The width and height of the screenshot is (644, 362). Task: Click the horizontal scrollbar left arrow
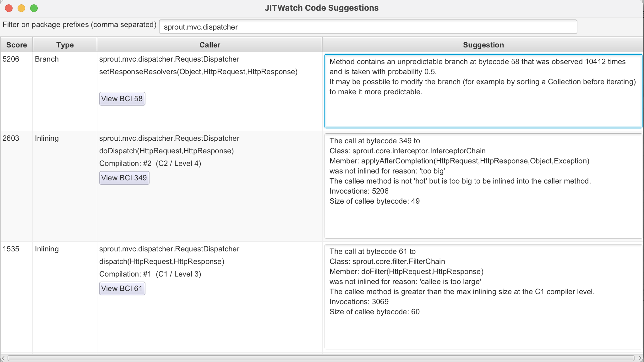(3, 358)
